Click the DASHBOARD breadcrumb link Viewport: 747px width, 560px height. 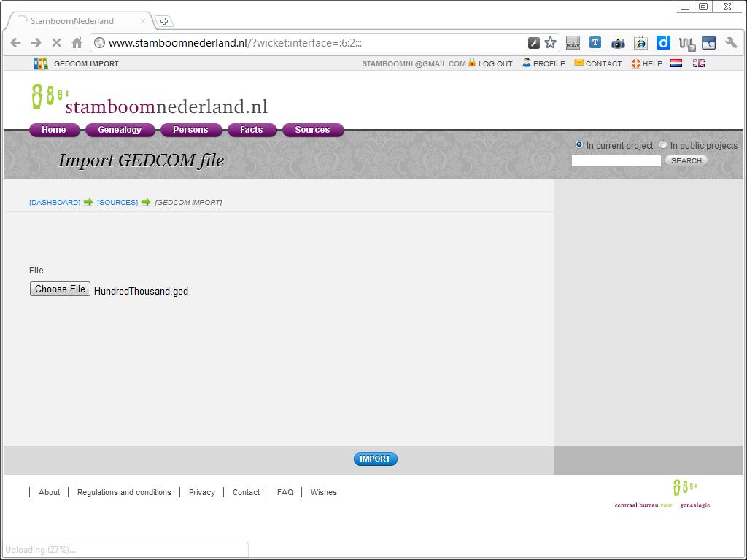tap(55, 203)
